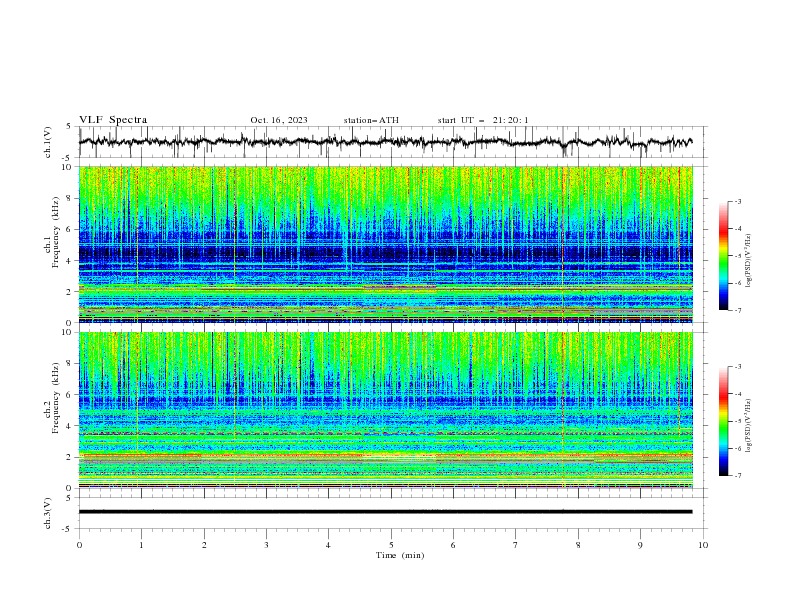Click the "start UT = 21:20:1" text
The height and width of the screenshot is (612, 792).
[x=483, y=120]
